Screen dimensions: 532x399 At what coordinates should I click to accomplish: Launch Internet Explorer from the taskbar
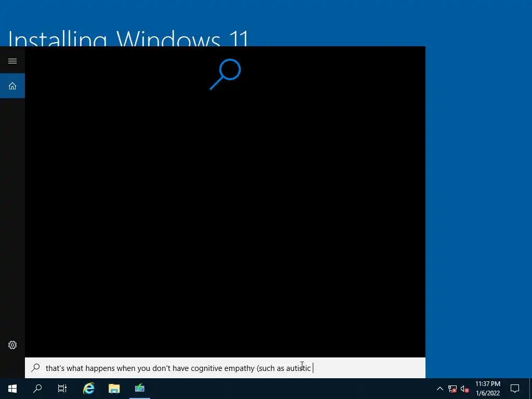[89, 389]
